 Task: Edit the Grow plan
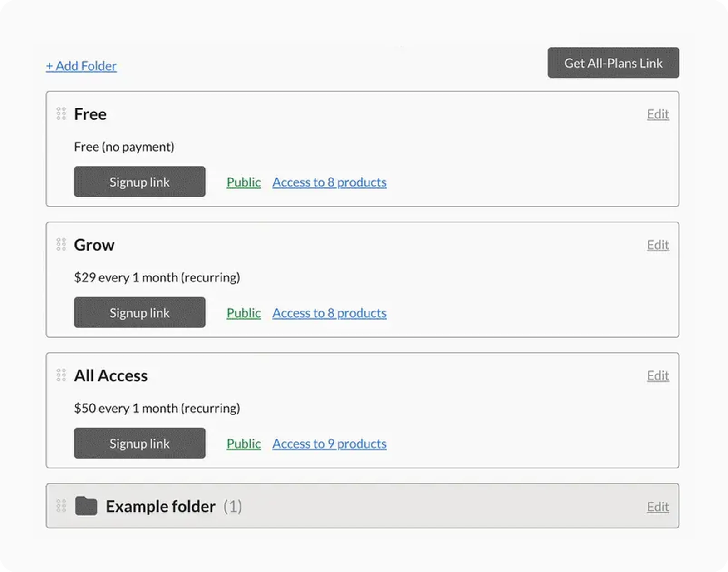coord(658,245)
